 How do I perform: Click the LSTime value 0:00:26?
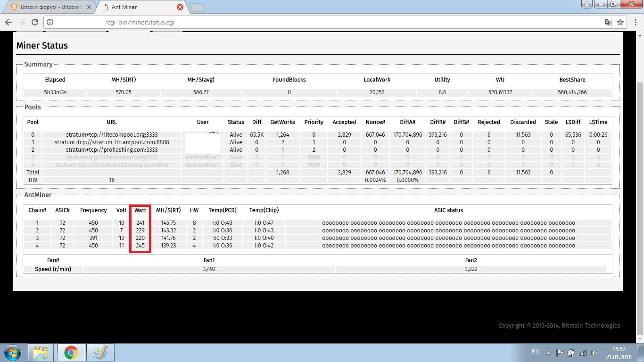click(x=598, y=135)
